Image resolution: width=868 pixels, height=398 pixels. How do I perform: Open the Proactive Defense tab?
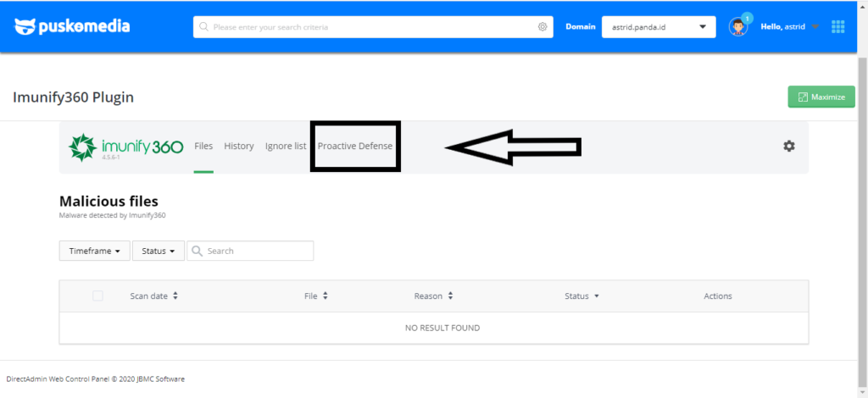point(355,146)
